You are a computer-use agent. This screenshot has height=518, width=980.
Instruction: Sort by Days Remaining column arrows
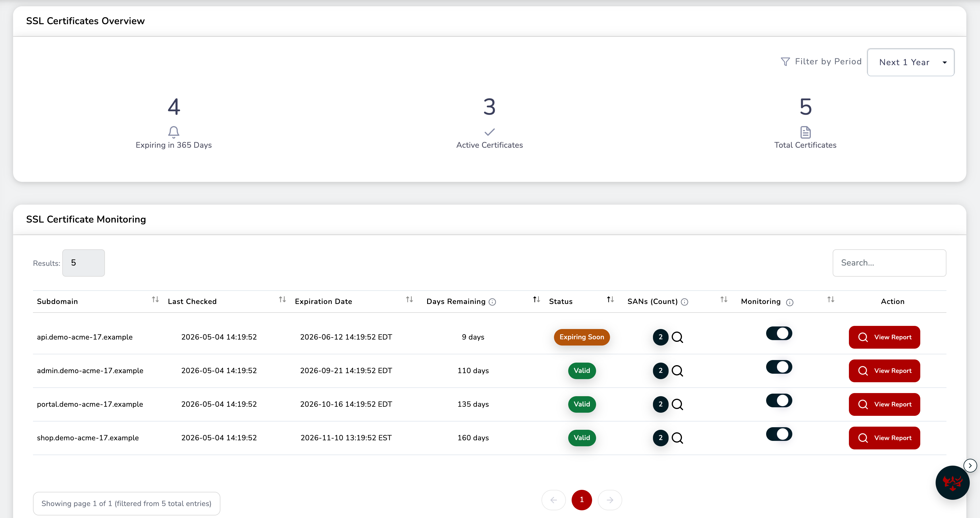tap(536, 299)
